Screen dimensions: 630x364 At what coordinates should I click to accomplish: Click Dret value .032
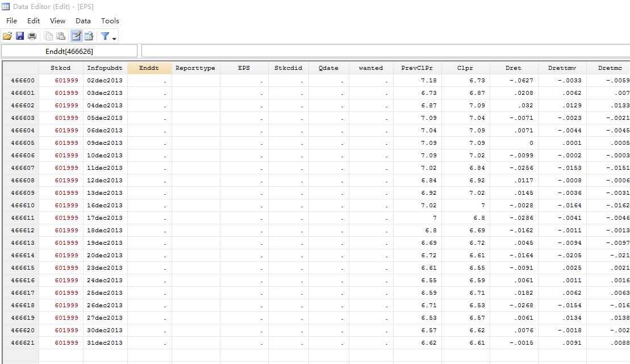[x=514, y=105]
